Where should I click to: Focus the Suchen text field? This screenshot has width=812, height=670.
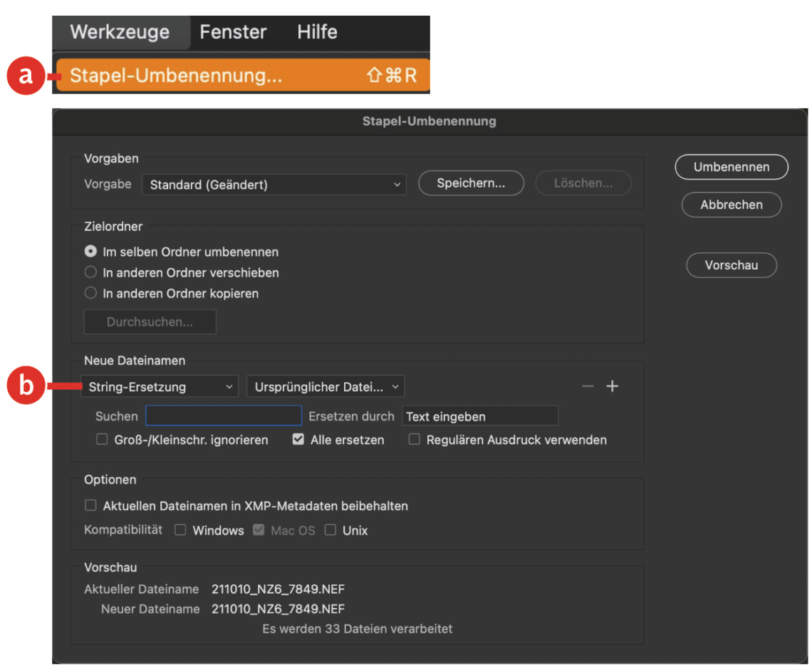[224, 416]
